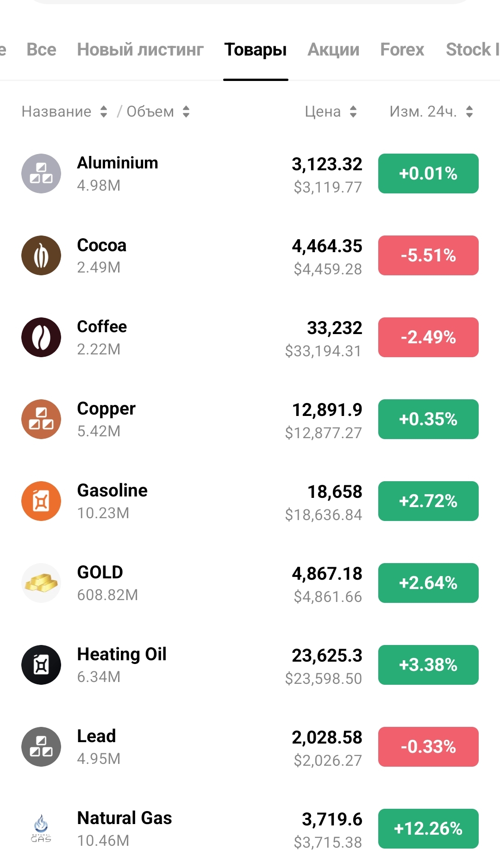Tap the Heating Oil canister icon
This screenshot has height=868, width=500.
pyautogui.click(x=41, y=665)
